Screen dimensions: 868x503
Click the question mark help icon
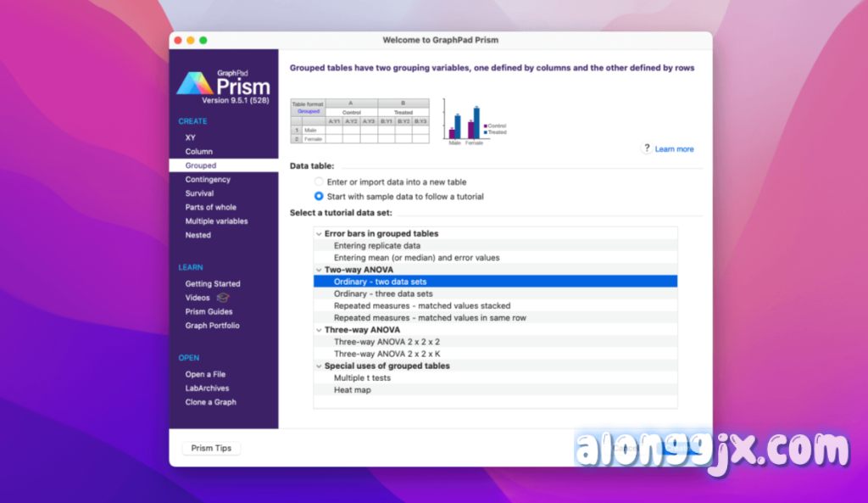(646, 148)
